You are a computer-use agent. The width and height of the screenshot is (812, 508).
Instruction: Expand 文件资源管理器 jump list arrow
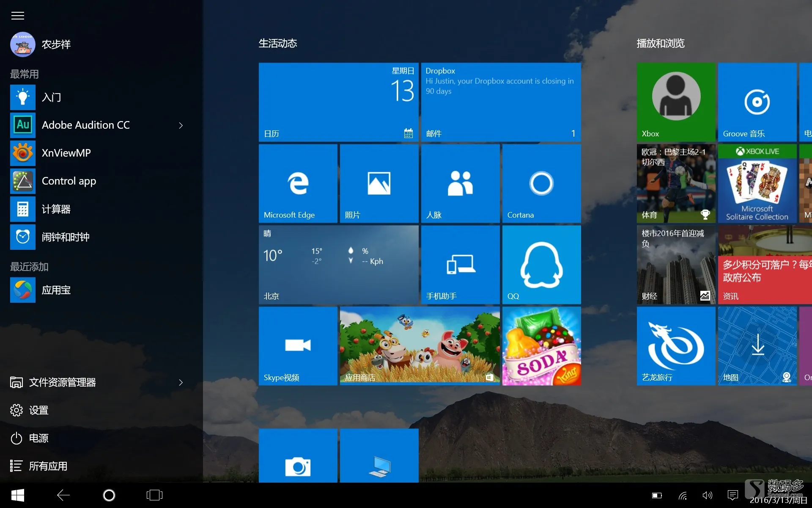[x=181, y=382]
